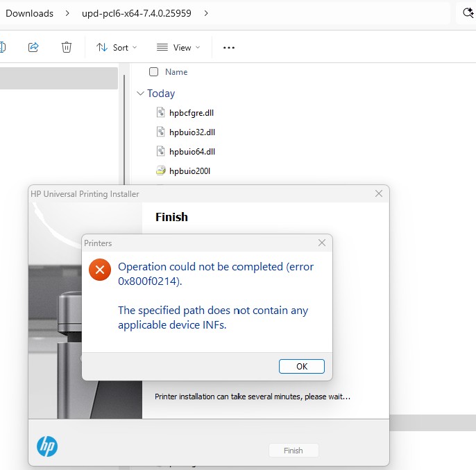The width and height of the screenshot is (476, 470).
Task: Click the hpbuio64.dll file icon
Action: pos(160,151)
